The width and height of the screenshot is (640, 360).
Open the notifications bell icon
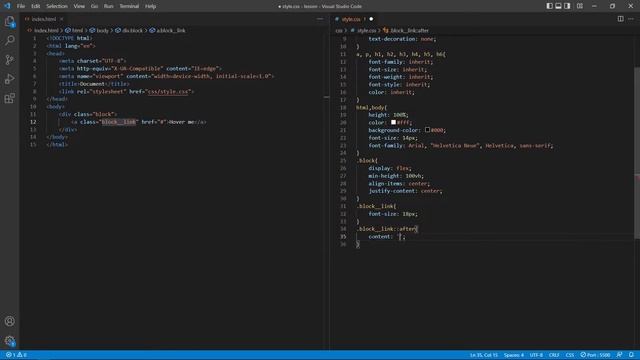point(631,355)
